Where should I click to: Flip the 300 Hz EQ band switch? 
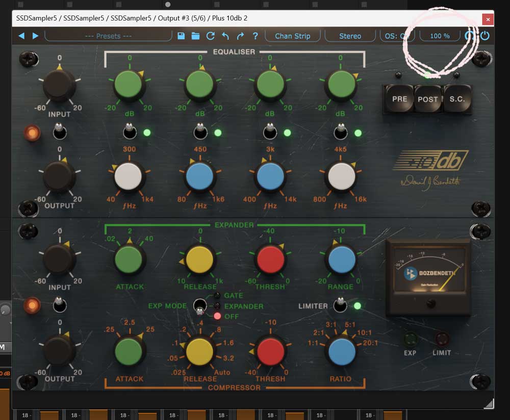pyautogui.click(x=130, y=133)
